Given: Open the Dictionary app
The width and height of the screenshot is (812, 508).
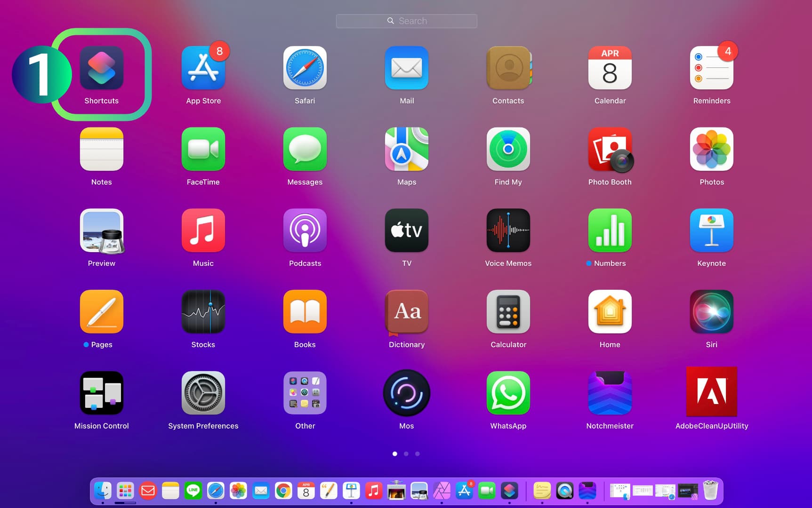Looking at the screenshot, I should [x=406, y=312].
